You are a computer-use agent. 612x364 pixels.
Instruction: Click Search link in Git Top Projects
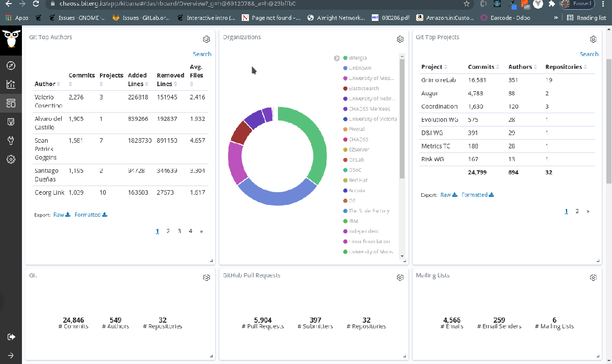589,54
